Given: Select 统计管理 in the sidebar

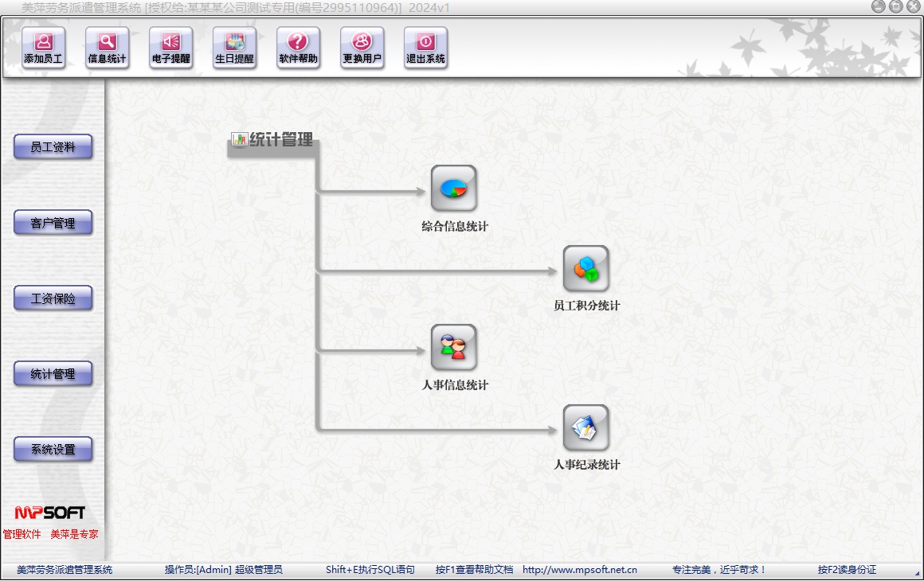Looking at the screenshot, I should (x=53, y=374).
